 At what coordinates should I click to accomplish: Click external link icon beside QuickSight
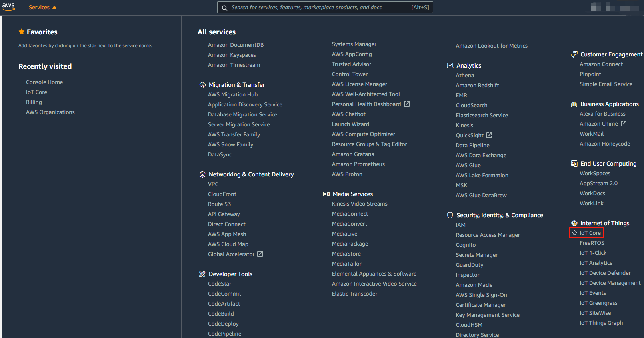pos(489,135)
